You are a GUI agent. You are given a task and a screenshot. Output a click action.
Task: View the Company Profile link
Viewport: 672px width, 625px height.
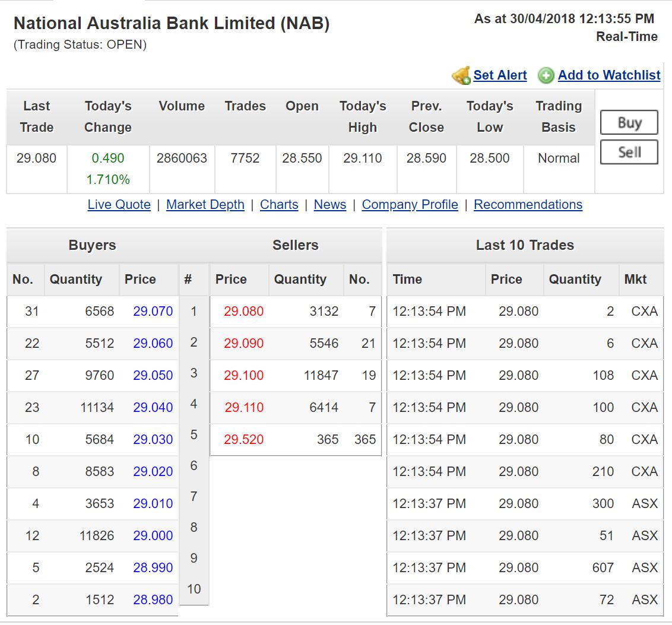click(410, 204)
